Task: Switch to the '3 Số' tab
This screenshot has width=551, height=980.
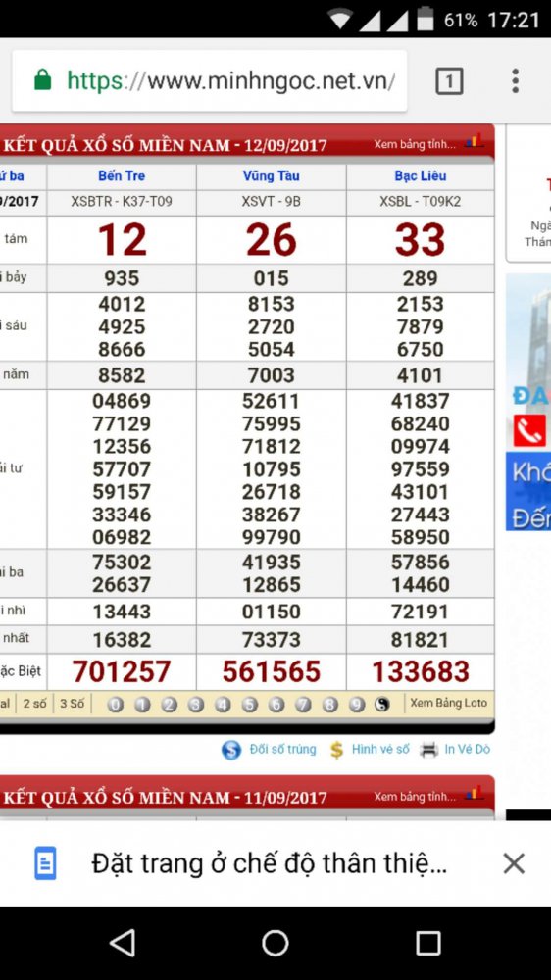Action: click(x=72, y=703)
